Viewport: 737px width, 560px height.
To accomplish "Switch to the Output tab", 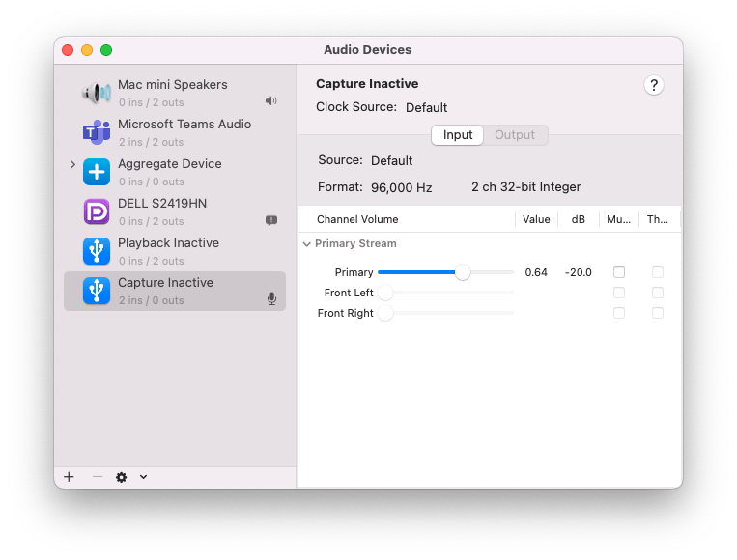I will (x=515, y=135).
